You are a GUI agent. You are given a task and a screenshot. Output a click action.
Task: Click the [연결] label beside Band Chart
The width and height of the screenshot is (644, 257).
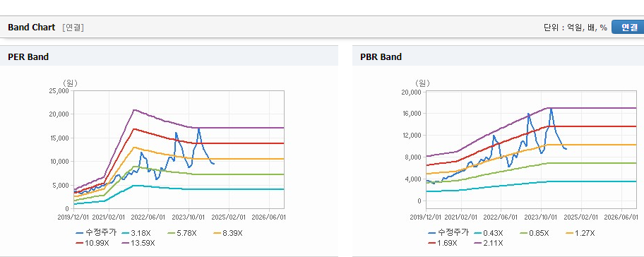73,28
